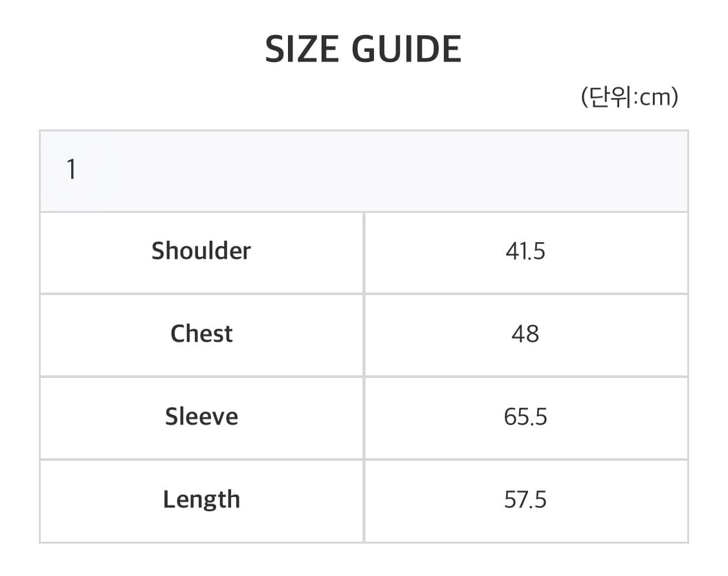Image resolution: width=728 pixels, height=576 pixels.
Task: Click column divider between Chest and 48
Action: point(364,334)
